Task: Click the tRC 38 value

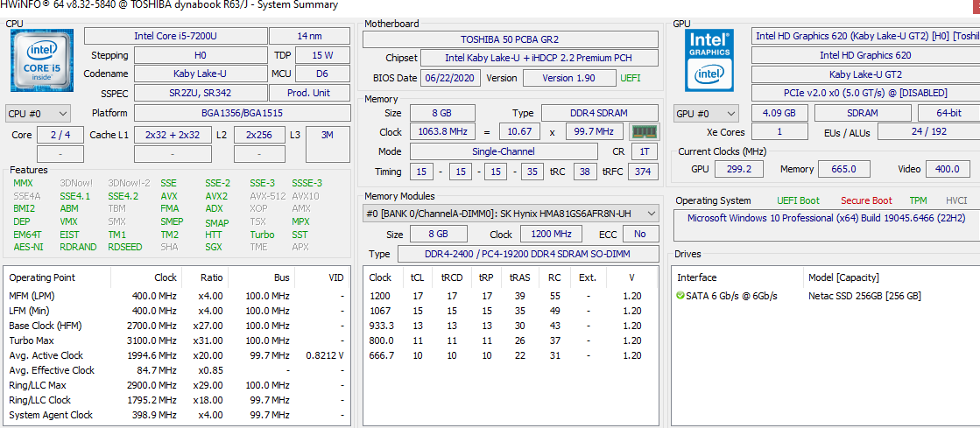Action: pos(584,172)
